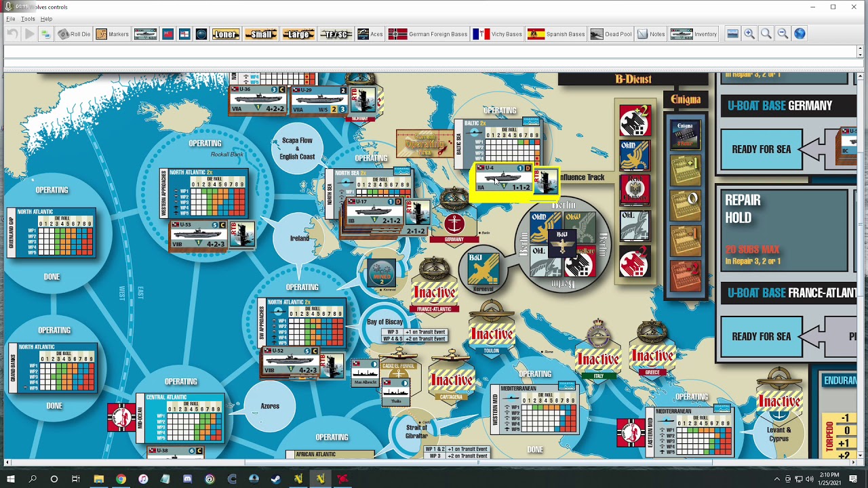Viewport: 868px width, 488px height.
Task: Open File Explorer from the taskbar
Action: click(x=98, y=479)
